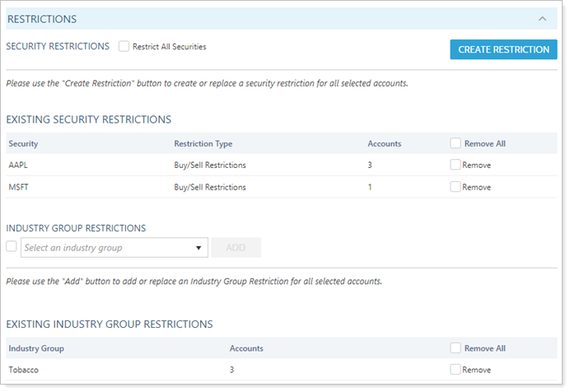The image size is (570, 392).
Task: Select the MSFT security row
Action: pyautogui.click(x=20, y=187)
